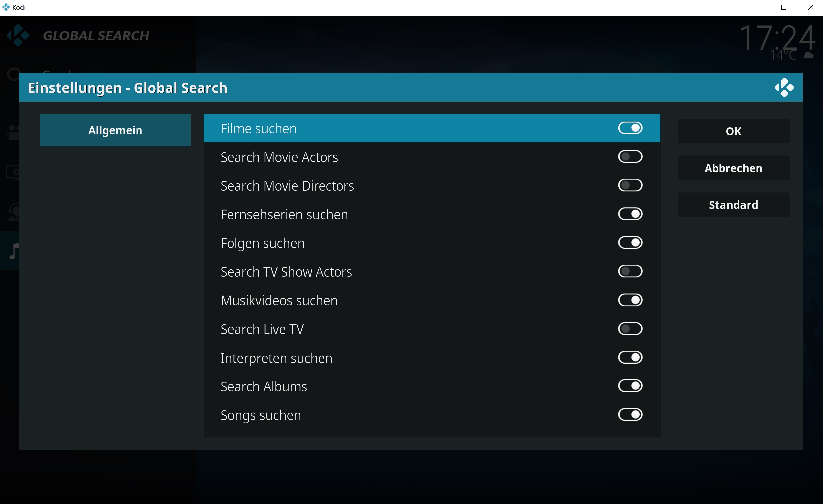Select the Filme suchen row label
Viewport: 823px width, 504px height.
click(259, 128)
